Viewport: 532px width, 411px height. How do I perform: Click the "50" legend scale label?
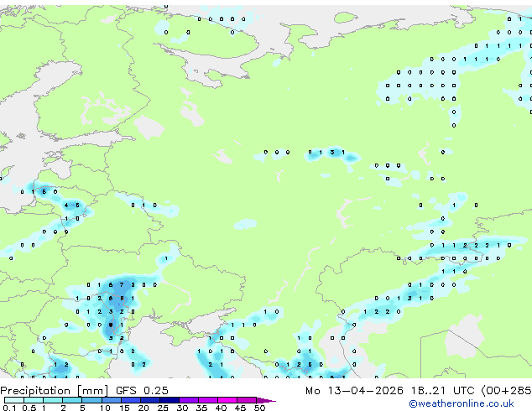tap(259, 408)
